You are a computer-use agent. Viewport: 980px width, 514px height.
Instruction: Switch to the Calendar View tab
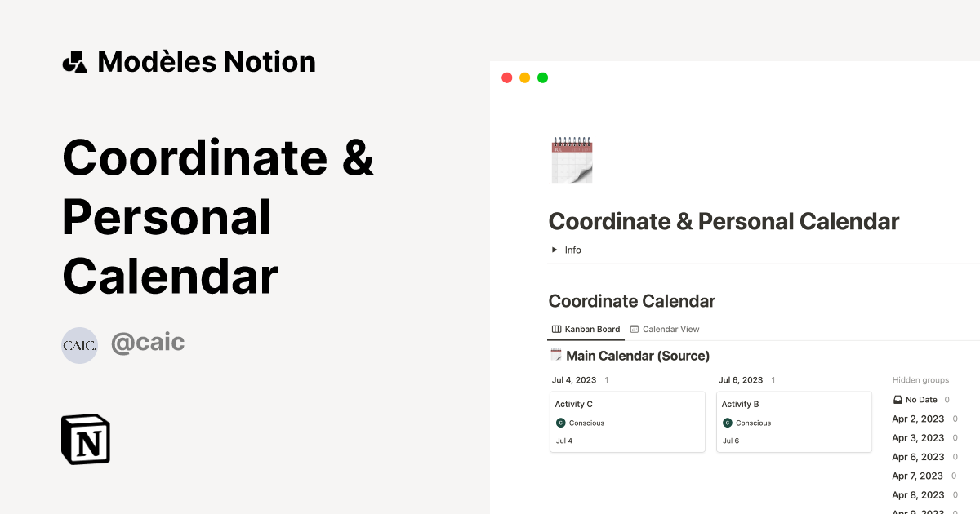tap(664, 329)
